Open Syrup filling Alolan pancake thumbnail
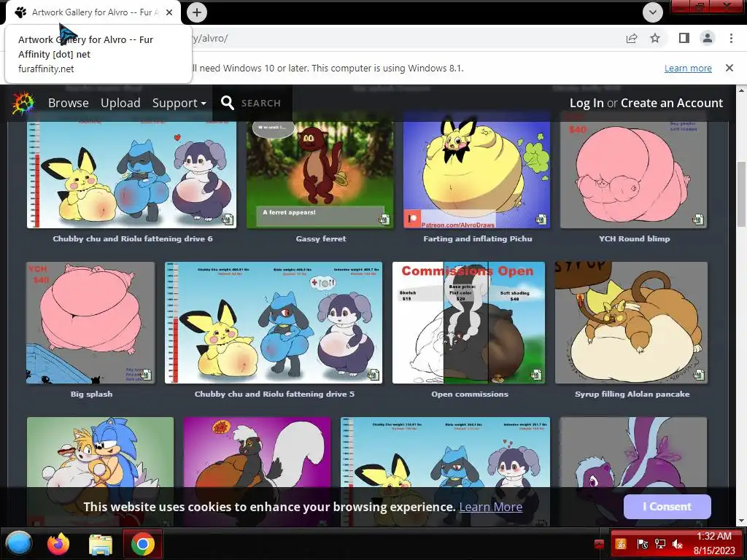747x560 pixels. point(631,322)
